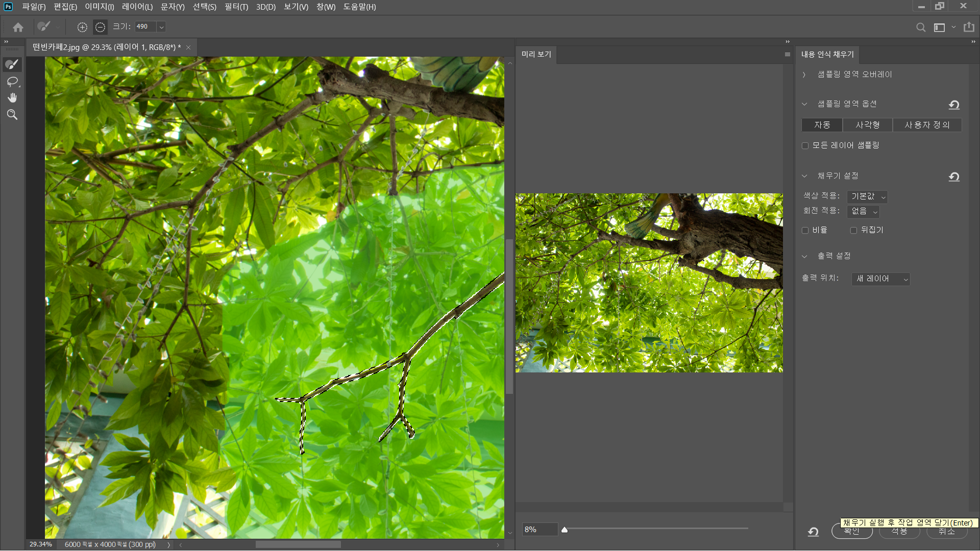This screenshot has height=551, width=980.
Task: Toggle the 비율 checkbox
Action: 805,231
